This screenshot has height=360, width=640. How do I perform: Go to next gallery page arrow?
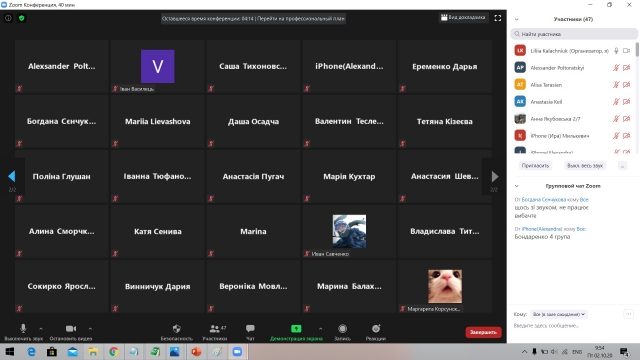[x=495, y=176]
